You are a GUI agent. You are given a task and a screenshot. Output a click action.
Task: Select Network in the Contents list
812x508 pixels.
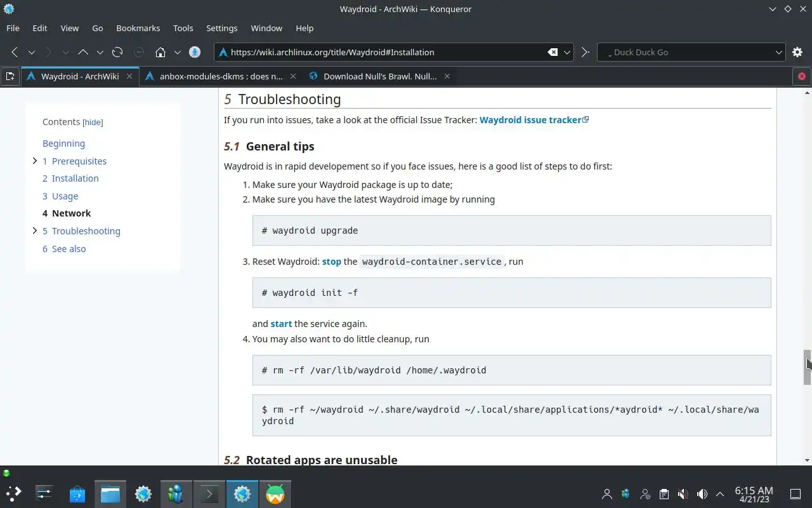(x=67, y=213)
